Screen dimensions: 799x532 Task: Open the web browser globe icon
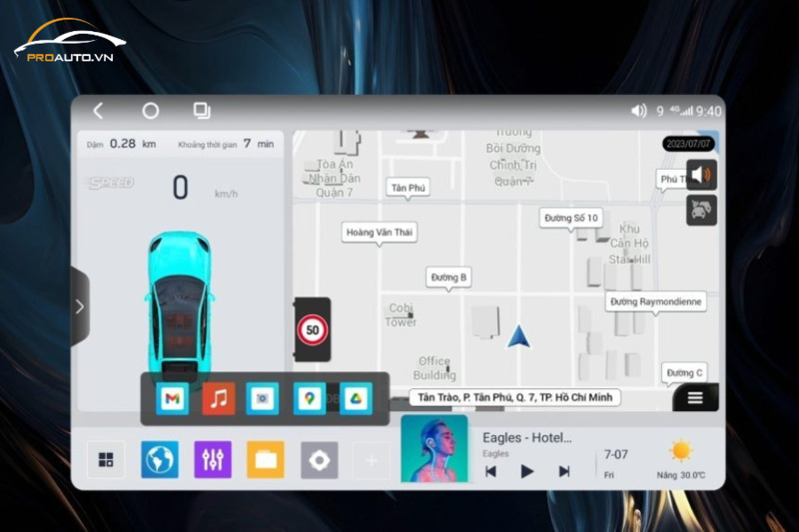click(160, 460)
